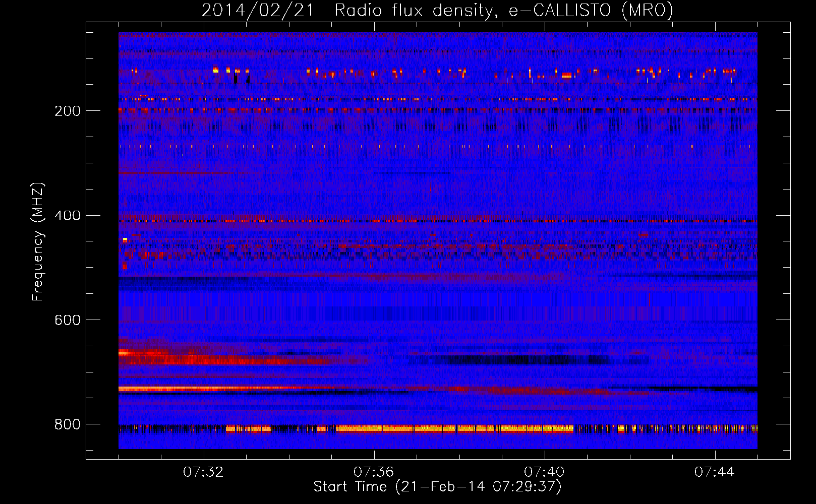Click the '400' frequency tick label

[x=68, y=216]
